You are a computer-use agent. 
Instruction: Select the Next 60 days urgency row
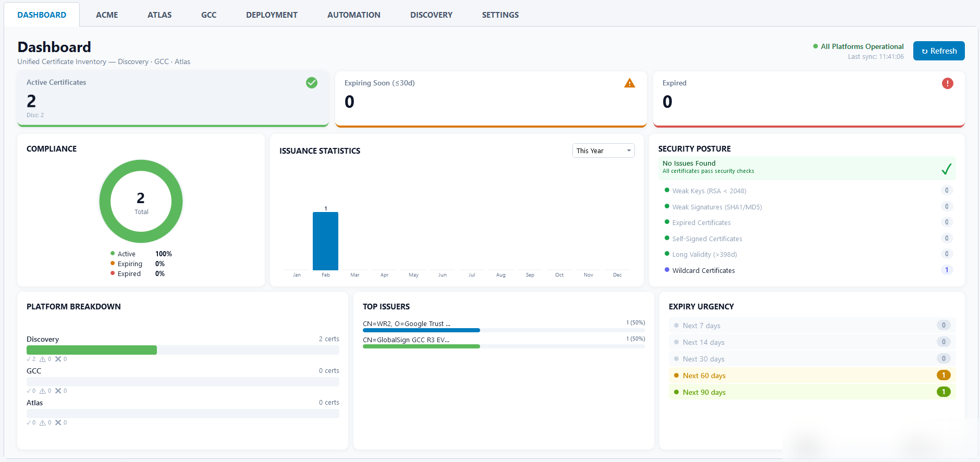click(811, 376)
